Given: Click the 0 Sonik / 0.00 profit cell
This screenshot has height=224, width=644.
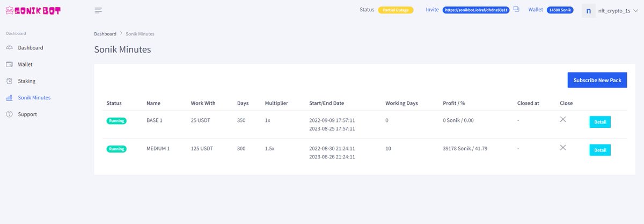Looking at the screenshot, I should click(x=458, y=120).
